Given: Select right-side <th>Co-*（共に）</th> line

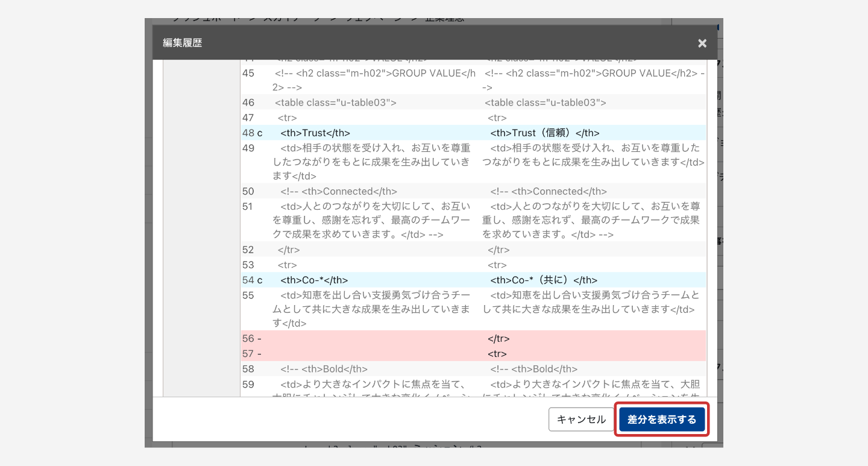Looking at the screenshot, I should (544, 280).
